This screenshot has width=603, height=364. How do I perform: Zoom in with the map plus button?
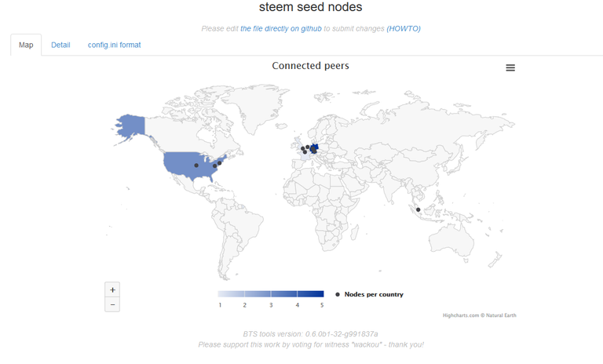click(x=112, y=289)
